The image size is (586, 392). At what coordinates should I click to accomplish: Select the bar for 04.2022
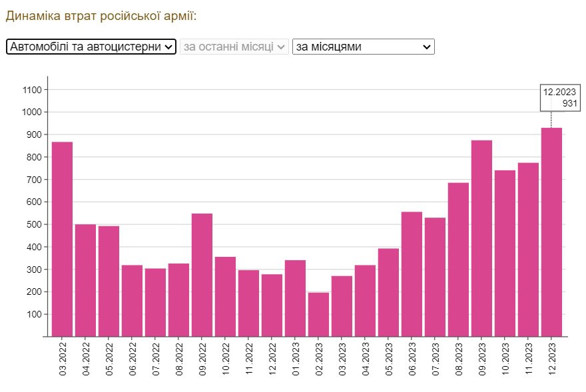click(85, 280)
